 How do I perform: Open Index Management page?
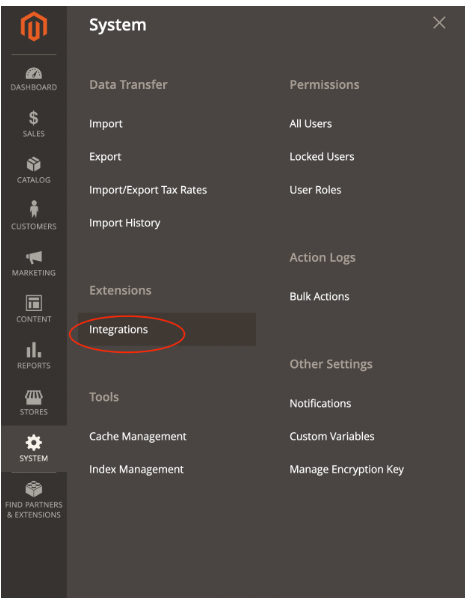tap(136, 469)
